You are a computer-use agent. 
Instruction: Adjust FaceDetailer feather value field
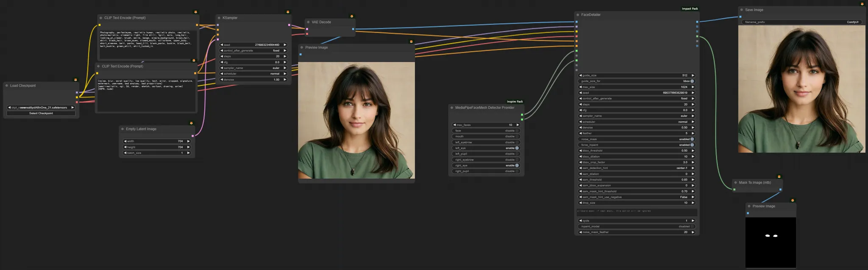click(637, 133)
